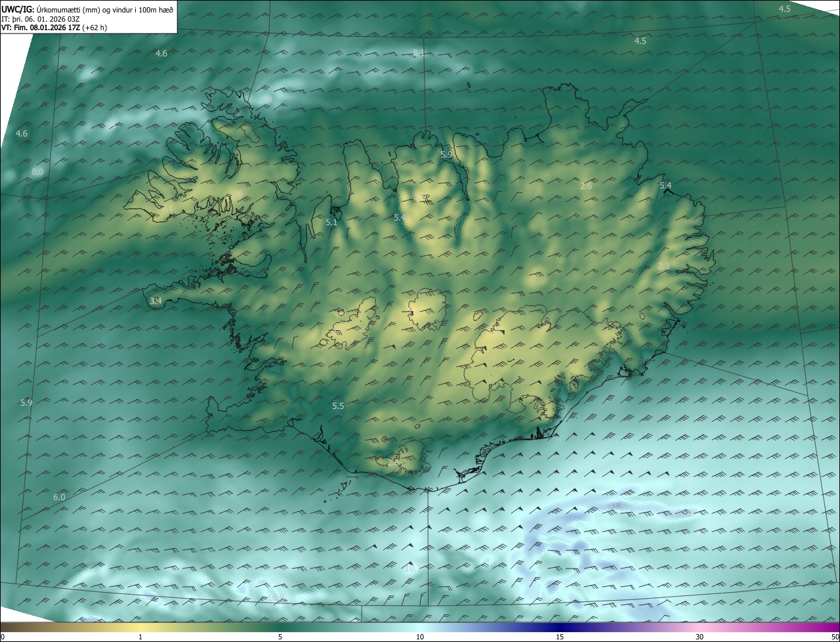
Task: Click the colour scale label '0'
Action: click(3, 637)
